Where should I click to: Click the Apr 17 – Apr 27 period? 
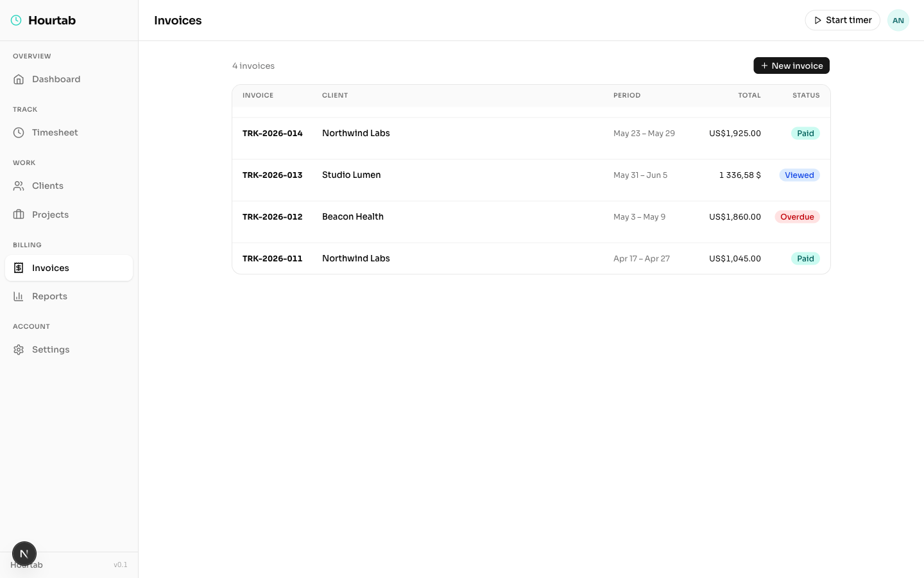point(642,259)
